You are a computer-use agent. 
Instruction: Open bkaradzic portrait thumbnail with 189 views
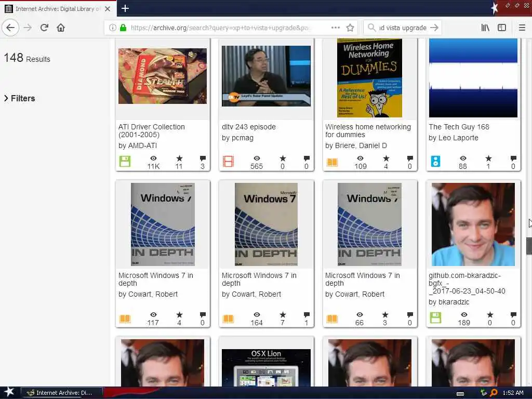pos(473,224)
